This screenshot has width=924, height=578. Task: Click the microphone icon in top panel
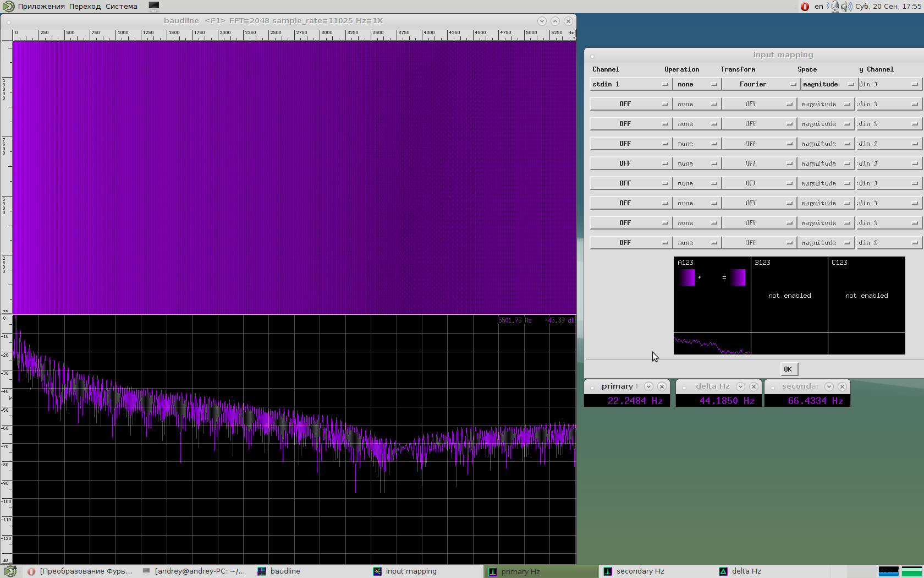(x=835, y=7)
